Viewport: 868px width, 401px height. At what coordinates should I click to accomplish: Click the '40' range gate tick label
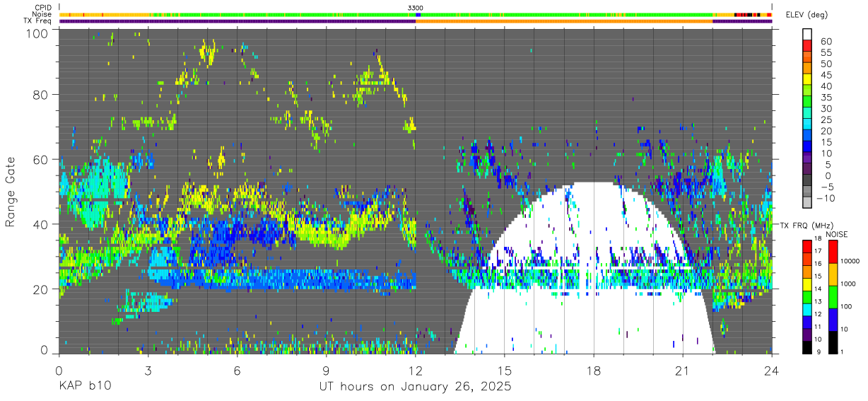42,224
